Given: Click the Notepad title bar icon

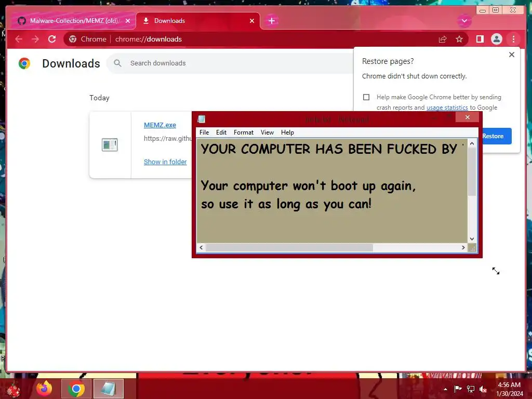Looking at the screenshot, I should pos(202,119).
